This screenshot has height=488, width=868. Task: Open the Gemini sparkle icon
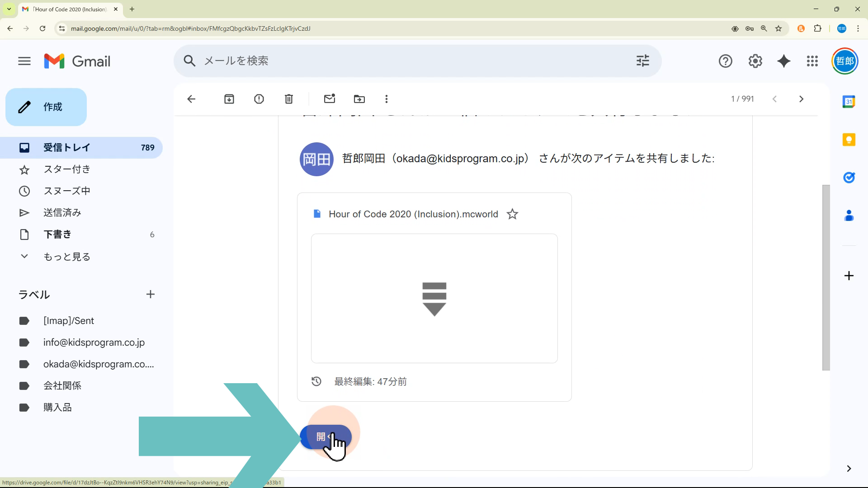point(784,61)
